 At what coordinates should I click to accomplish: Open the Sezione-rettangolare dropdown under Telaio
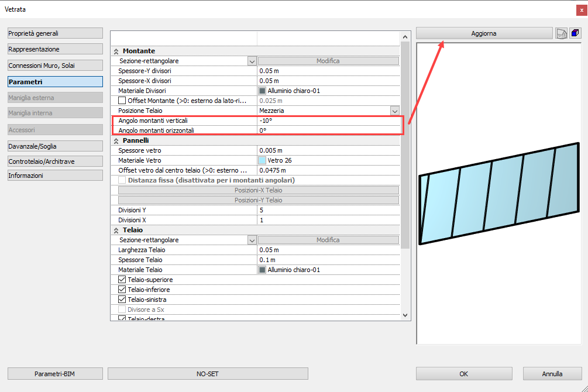coord(252,240)
